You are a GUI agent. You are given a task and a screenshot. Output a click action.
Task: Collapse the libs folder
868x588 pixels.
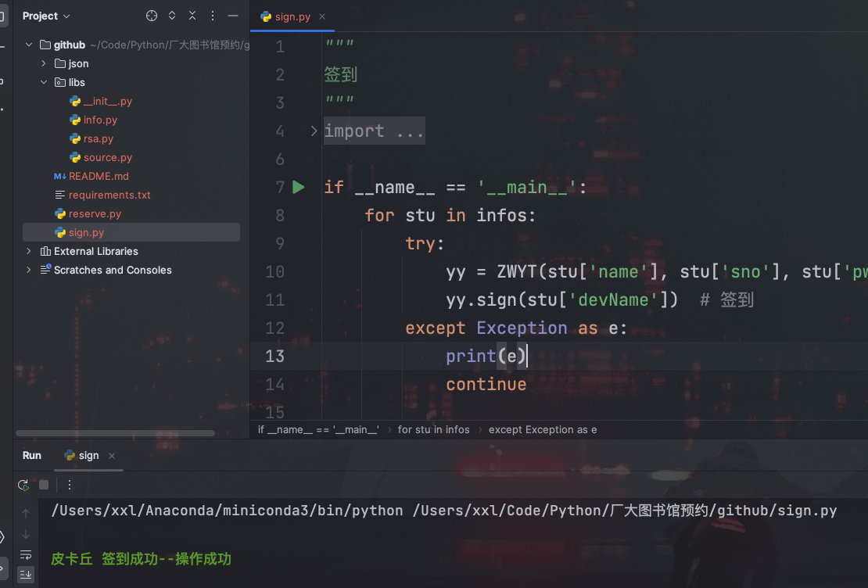[x=44, y=83]
